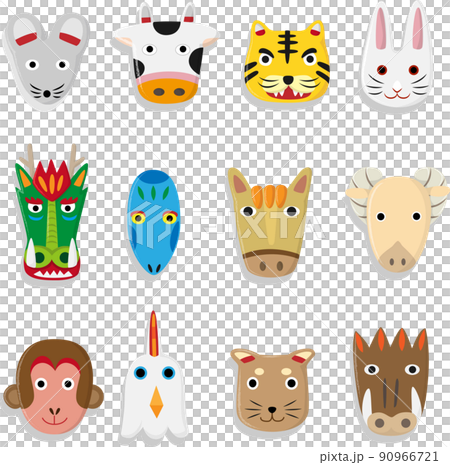This screenshot has width=450, height=465.
Task: Select the blue snake mask
Action: [x=154, y=222]
